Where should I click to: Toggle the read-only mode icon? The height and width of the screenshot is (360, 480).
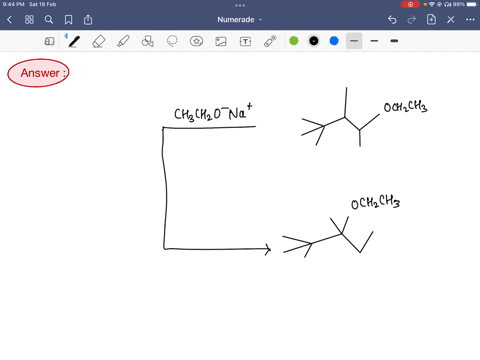(x=49, y=41)
